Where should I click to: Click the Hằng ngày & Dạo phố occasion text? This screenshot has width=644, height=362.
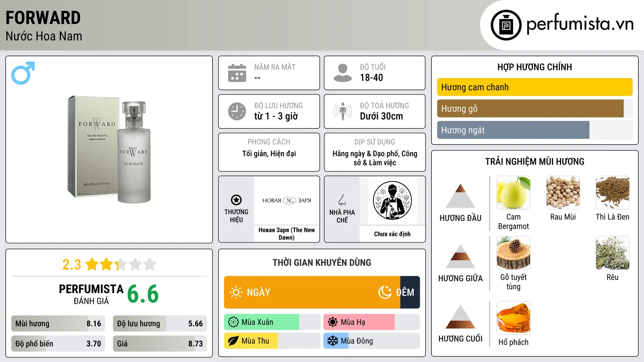(x=375, y=158)
